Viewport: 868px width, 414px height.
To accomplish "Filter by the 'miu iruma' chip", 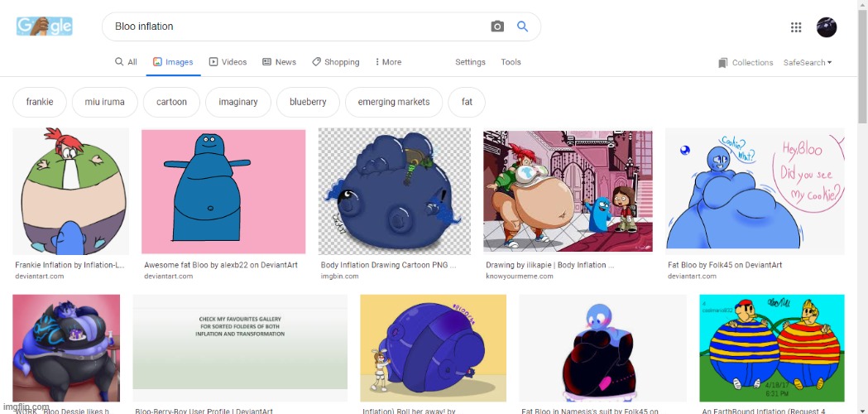I will (104, 102).
